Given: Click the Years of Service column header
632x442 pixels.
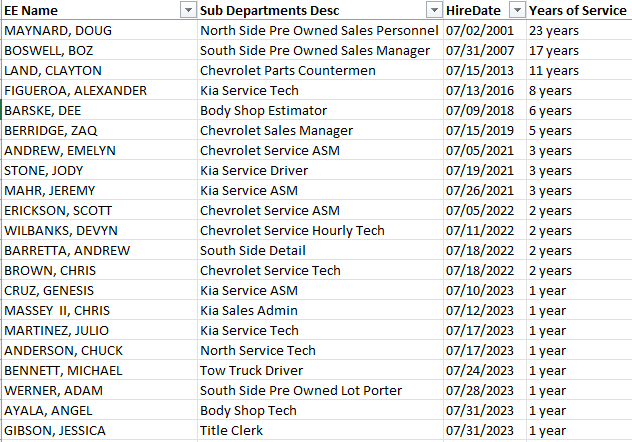Looking at the screenshot, I should [x=578, y=10].
